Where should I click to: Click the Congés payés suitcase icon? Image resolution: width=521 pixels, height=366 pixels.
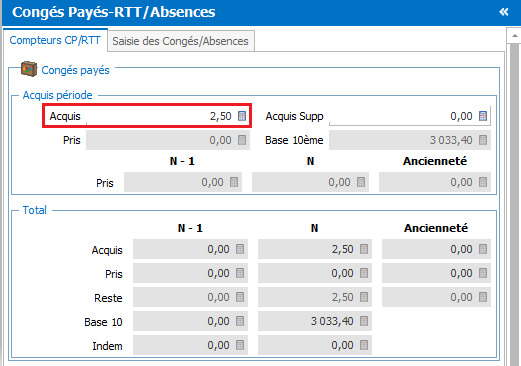pyautogui.click(x=29, y=69)
